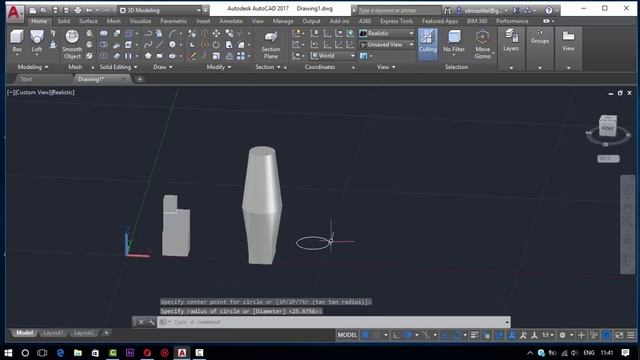Select the Box modeling tool
Screen dimensions: 640x360
(17, 41)
